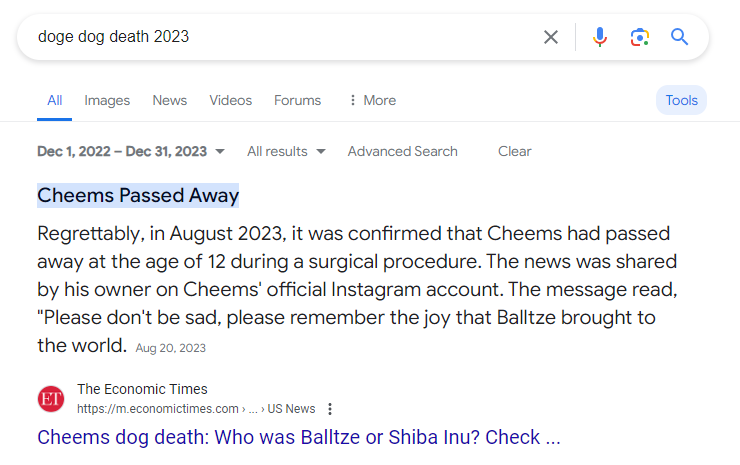This screenshot has width=740, height=465.
Task: Expand the date range dropdown
Action: (131, 152)
